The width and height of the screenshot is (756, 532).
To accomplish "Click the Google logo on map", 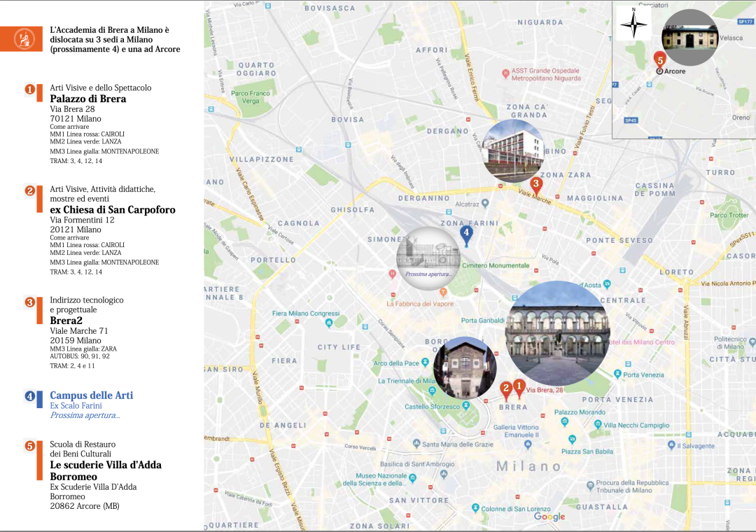I will pos(549,517).
